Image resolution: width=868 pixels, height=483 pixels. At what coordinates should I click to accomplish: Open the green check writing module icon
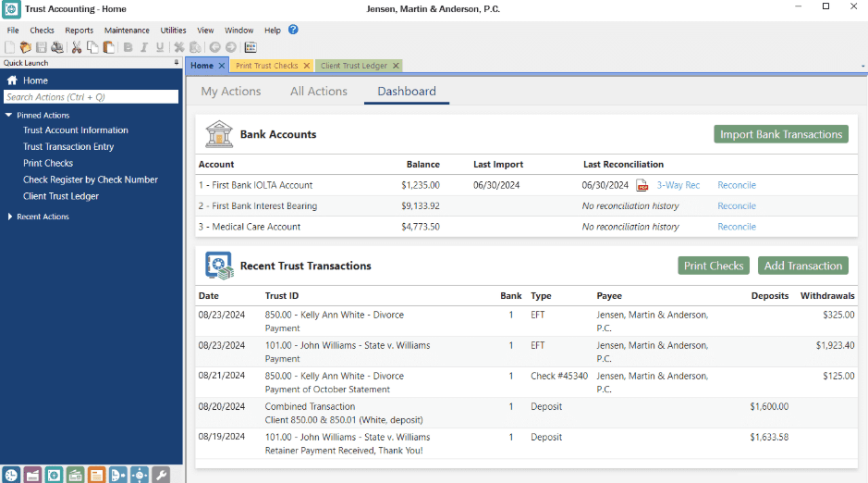pyautogui.click(x=75, y=475)
